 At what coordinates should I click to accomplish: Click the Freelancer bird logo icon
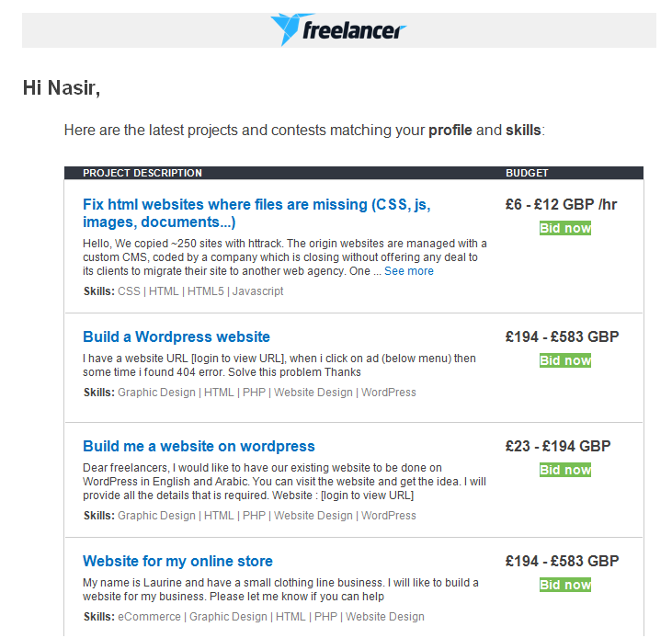click(x=286, y=29)
